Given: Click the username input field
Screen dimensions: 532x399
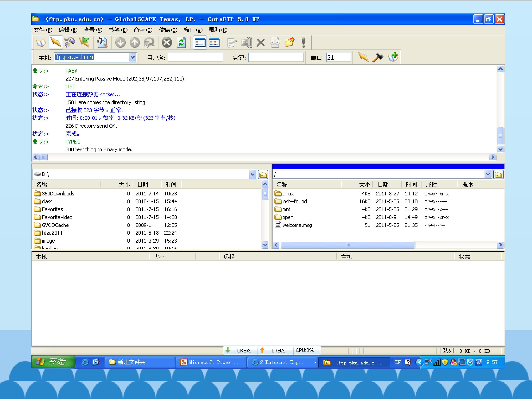Looking at the screenshot, I should (x=195, y=57).
